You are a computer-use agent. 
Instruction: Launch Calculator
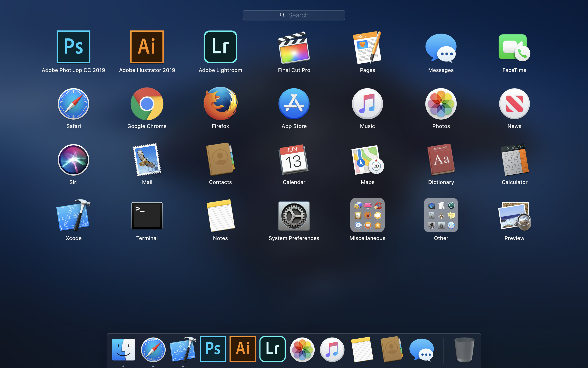(514, 160)
